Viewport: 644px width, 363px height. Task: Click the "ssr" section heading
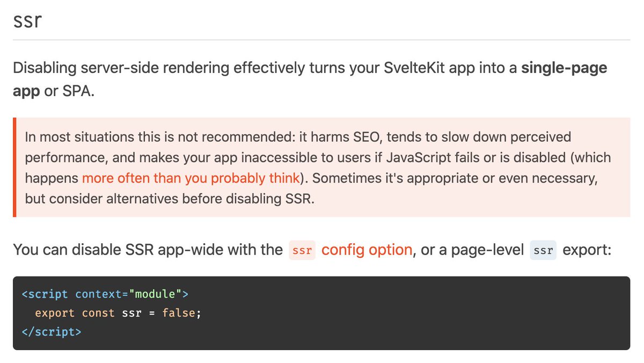(27, 21)
